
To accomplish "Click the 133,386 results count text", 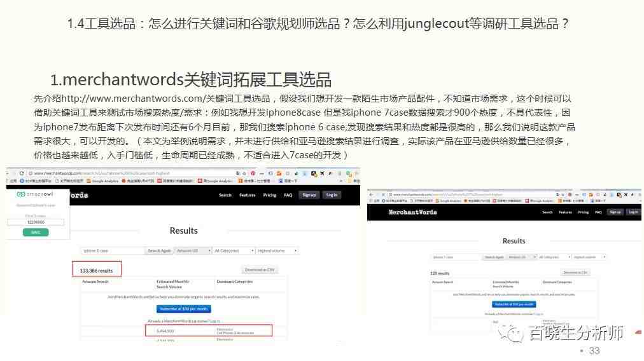I will click(97, 271).
